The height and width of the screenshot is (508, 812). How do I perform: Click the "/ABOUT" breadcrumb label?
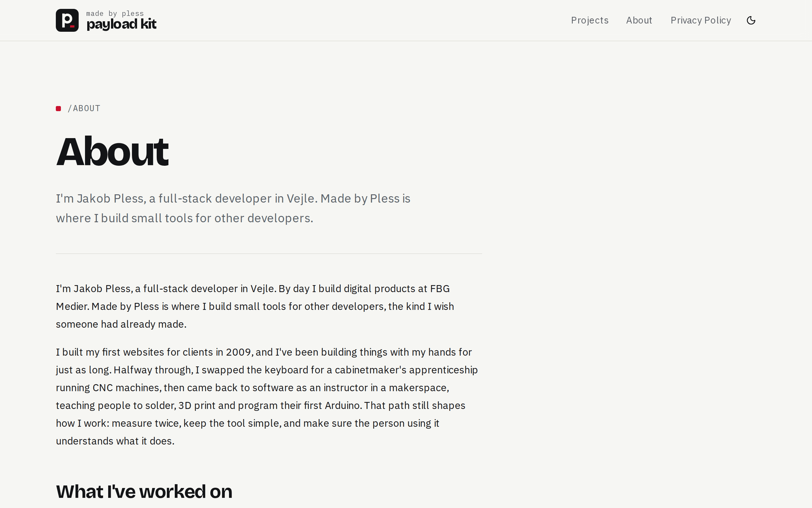click(84, 109)
